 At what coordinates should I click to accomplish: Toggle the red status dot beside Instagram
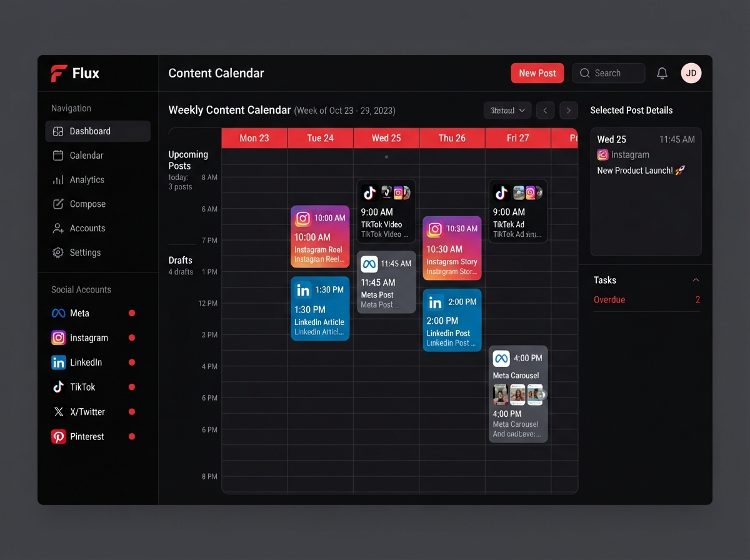pos(132,338)
